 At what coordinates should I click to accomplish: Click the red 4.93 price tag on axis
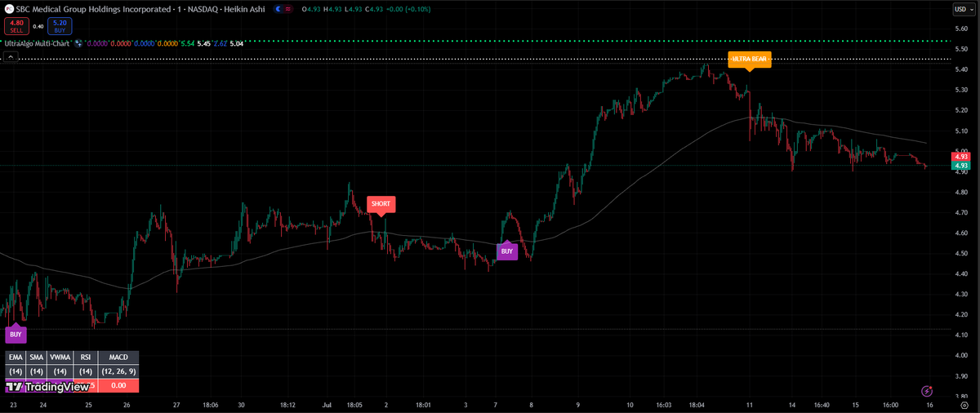click(x=960, y=156)
